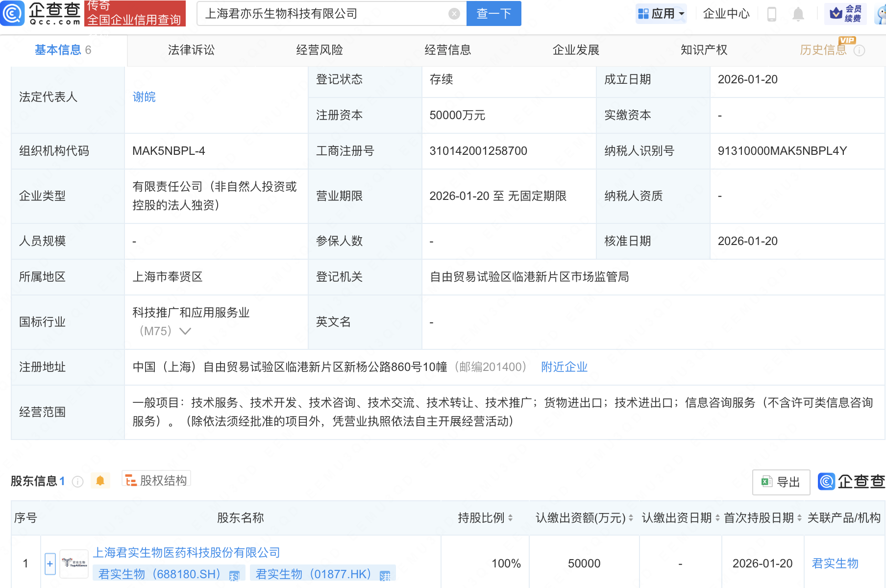
Task: Sort by 认缴出资额(万元) column
Action: tap(631, 518)
